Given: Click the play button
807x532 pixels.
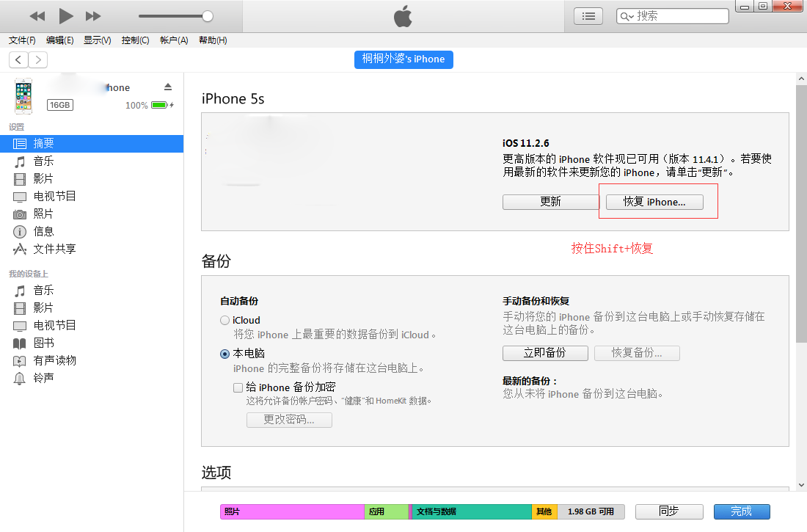Looking at the screenshot, I should 65,16.
